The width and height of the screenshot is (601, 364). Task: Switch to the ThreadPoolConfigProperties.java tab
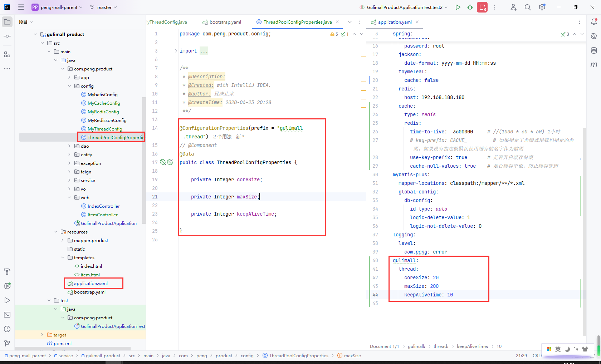coord(298,22)
